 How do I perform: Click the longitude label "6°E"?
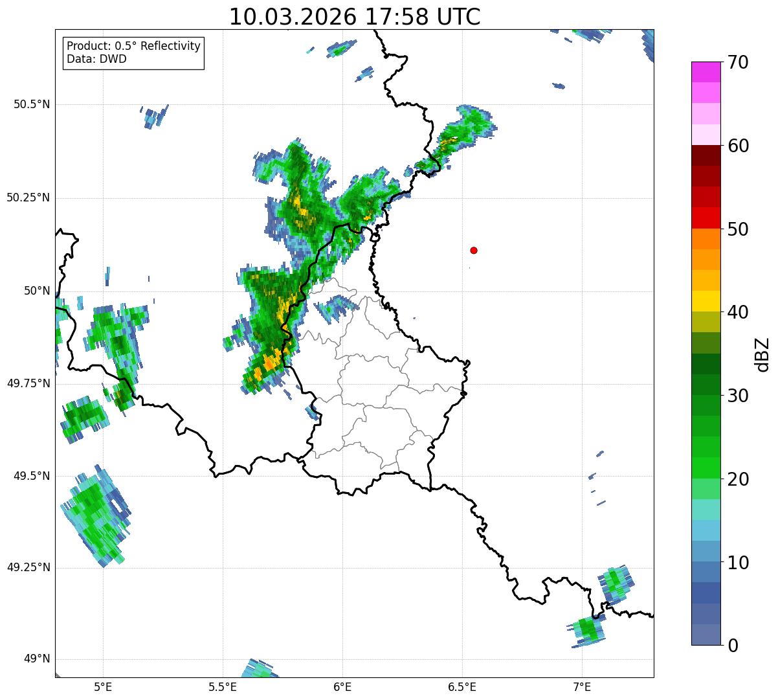click(x=342, y=687)
